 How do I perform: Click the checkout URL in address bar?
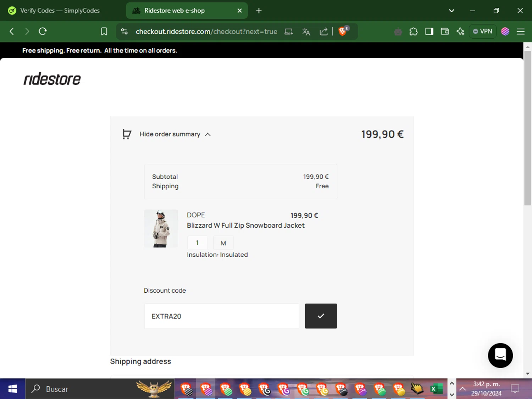pos(206,32)
